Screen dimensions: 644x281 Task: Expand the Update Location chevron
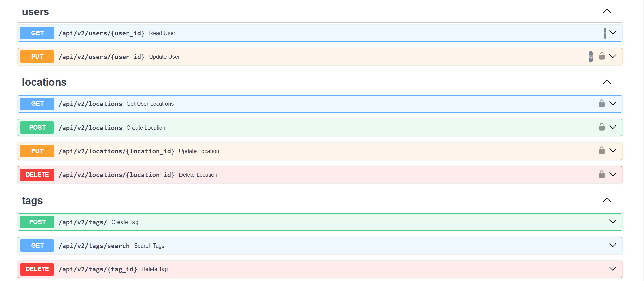tap(613, 151)
